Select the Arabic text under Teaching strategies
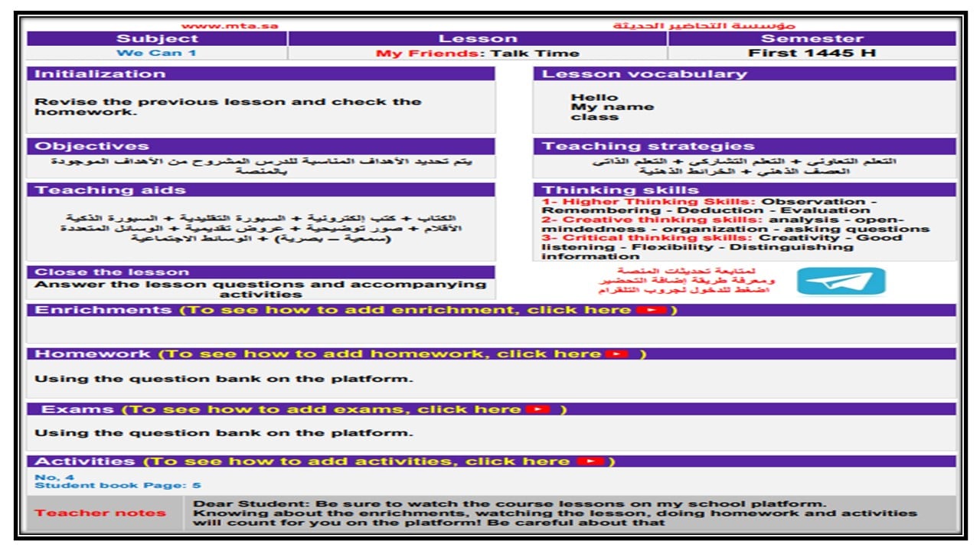Screen dimensions: 980x551 745,166
